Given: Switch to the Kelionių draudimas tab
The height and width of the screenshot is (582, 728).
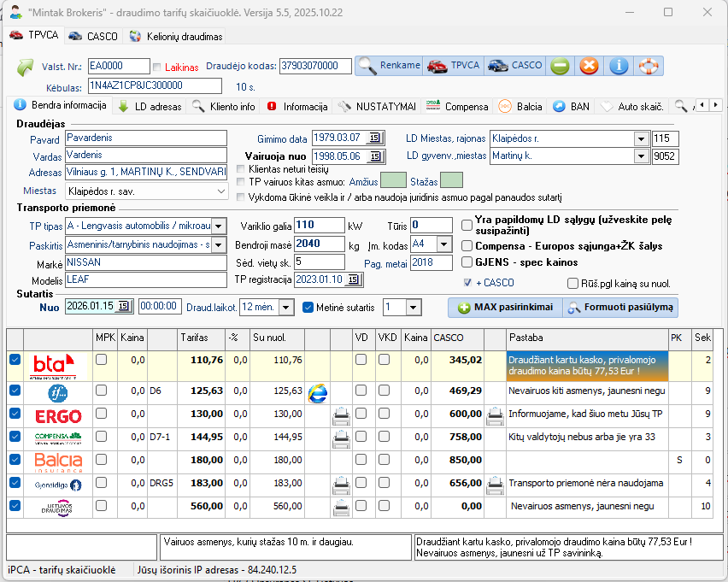Looking at the screenshot, I should tap(175, 37).
